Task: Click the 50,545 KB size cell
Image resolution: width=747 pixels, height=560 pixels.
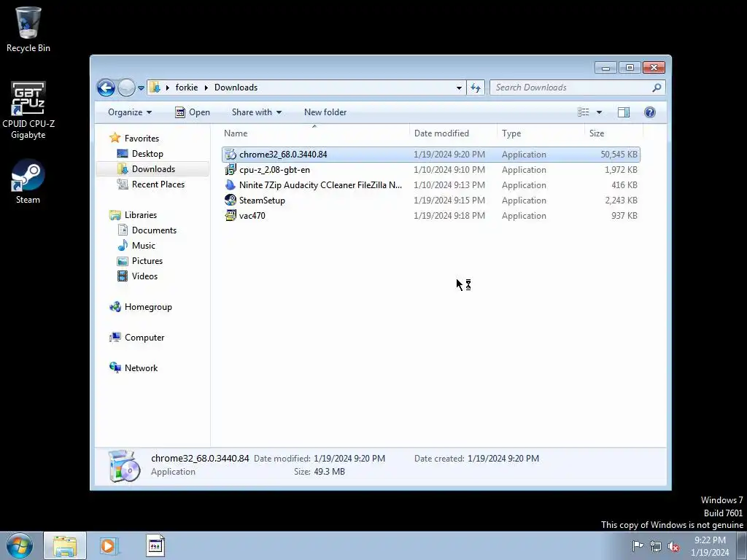Action: click(x=619, y=155)
